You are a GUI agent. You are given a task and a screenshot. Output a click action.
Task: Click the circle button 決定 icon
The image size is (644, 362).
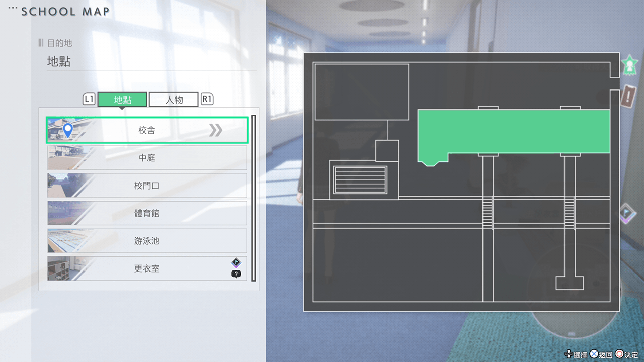point(619,354)
